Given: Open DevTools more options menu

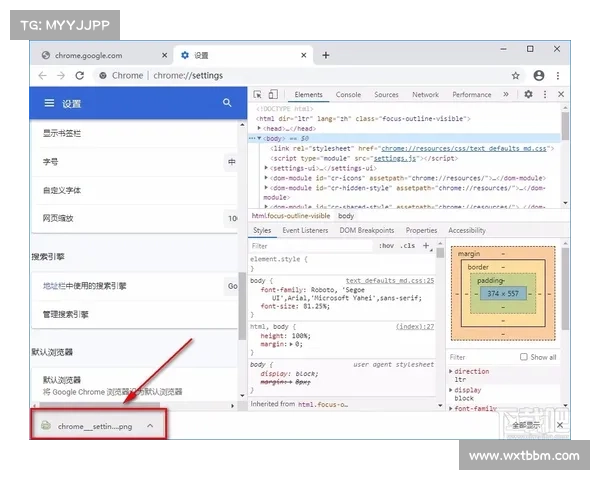Looking at the screenshot, I should coord(545,94).
